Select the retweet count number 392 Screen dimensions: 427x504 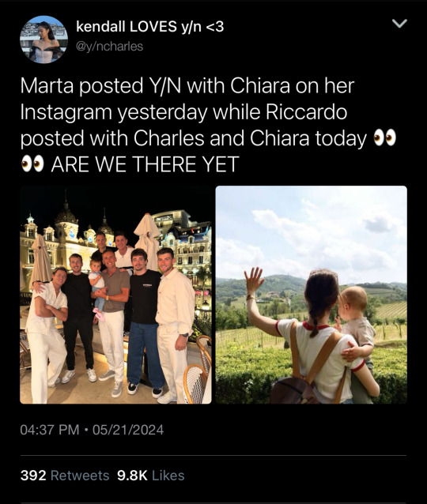tap(33, 476)
